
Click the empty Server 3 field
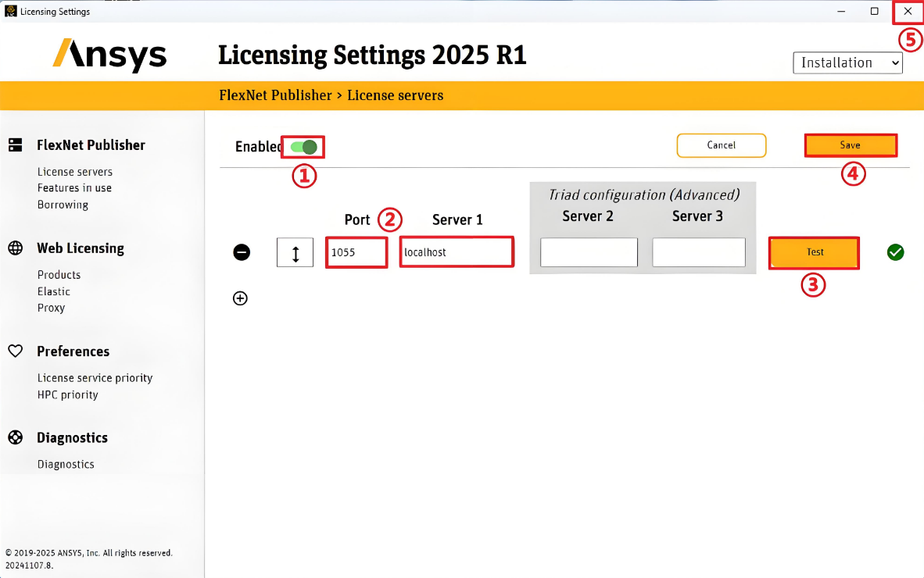[x=699, y=252]
